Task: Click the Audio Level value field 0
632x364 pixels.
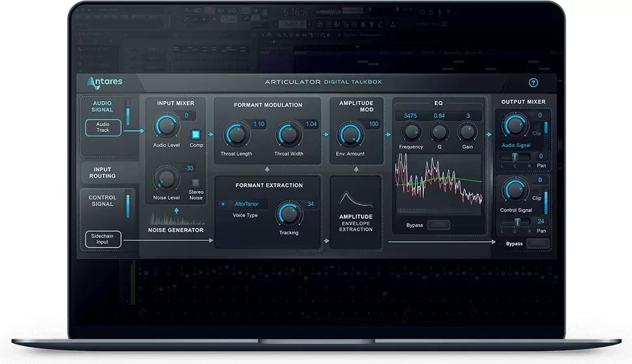Action: [x=186, y=115]
